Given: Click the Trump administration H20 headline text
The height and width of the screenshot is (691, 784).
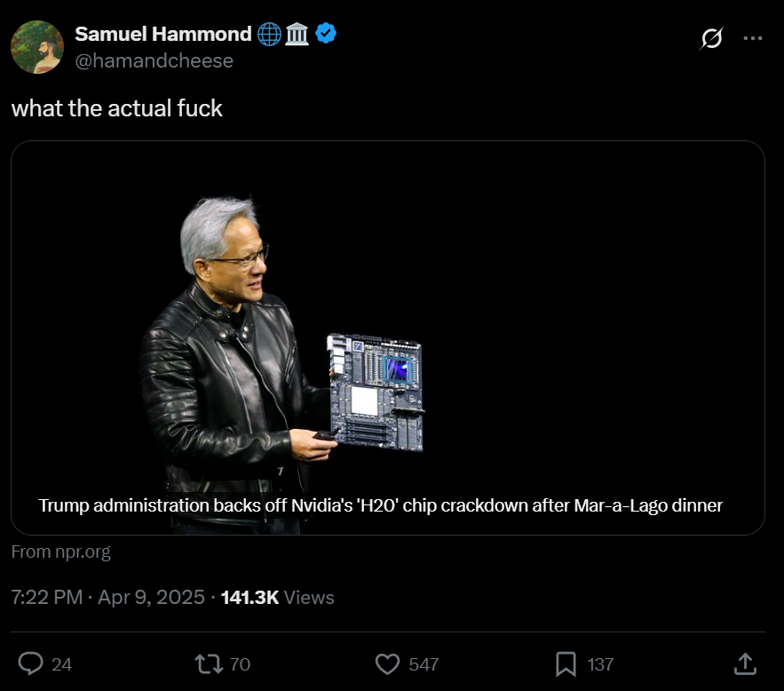Looking at the screenshot, I should point(381,505).
